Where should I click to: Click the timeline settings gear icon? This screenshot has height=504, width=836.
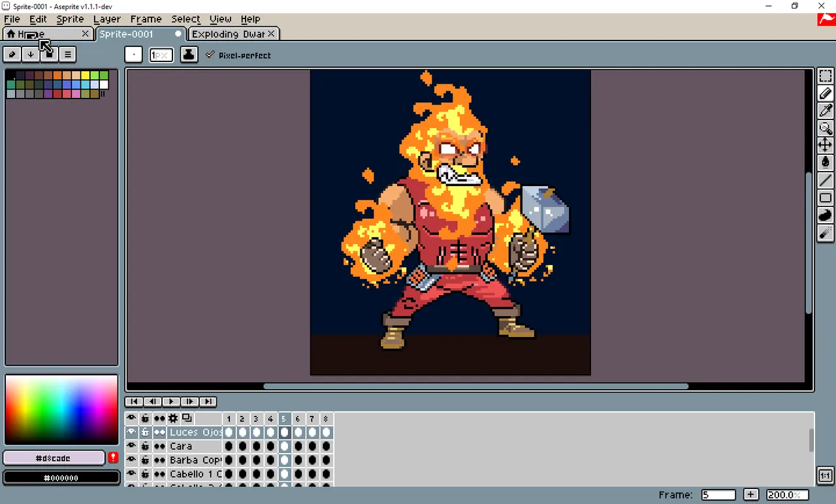(x=173, y=418)
